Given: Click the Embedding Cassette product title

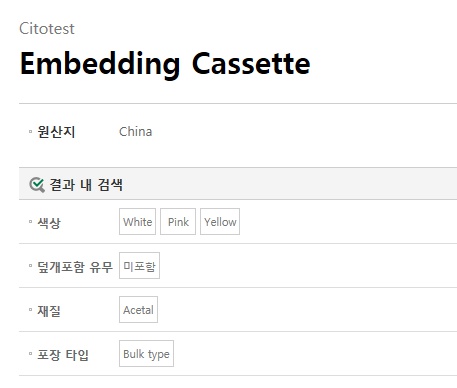Looking at the screenshot, I should pos(165,64).
